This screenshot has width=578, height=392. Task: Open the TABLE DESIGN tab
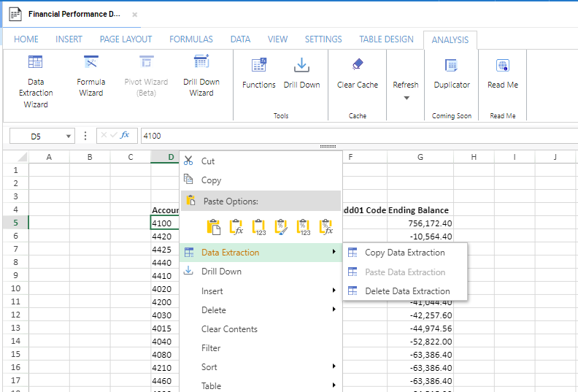click(386, 39)
